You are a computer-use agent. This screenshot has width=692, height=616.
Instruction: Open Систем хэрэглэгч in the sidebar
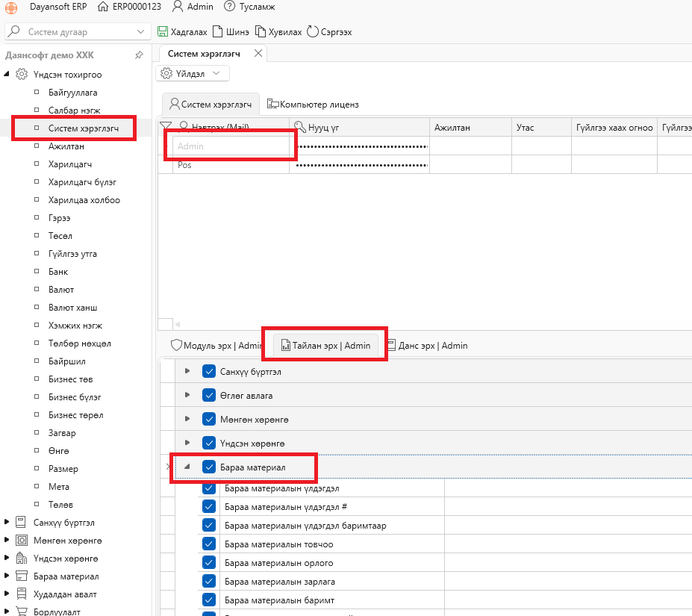click(84, 128)
